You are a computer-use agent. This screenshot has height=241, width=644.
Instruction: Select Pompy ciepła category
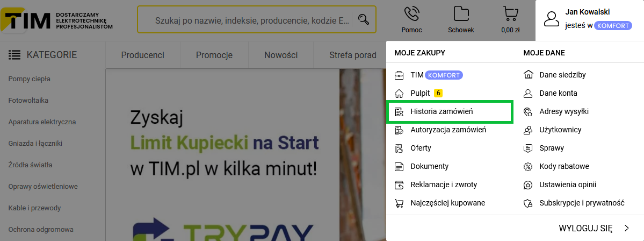(x=30, y=79)
